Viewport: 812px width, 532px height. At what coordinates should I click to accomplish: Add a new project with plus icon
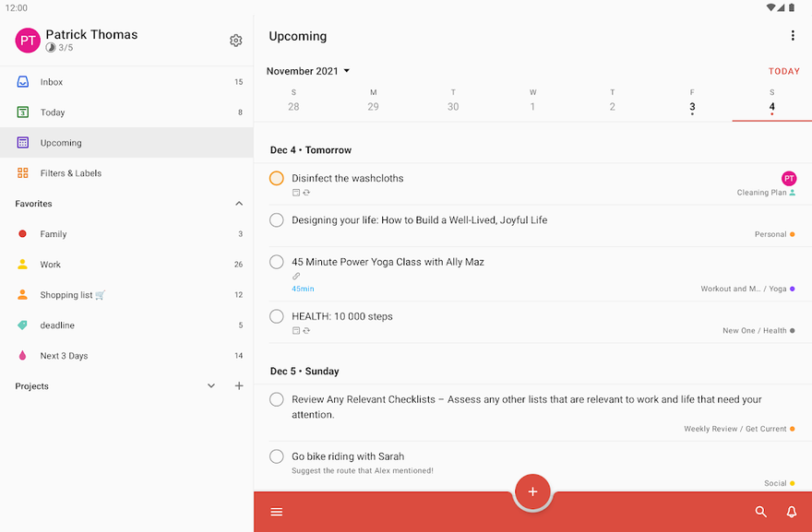(x=239, y=385)
